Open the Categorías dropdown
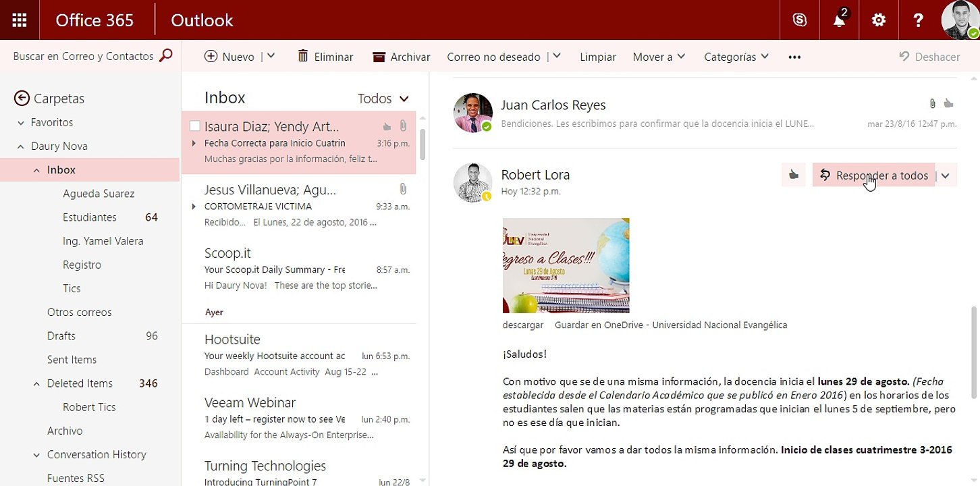The image size is (980, 486). click(736, 57)
